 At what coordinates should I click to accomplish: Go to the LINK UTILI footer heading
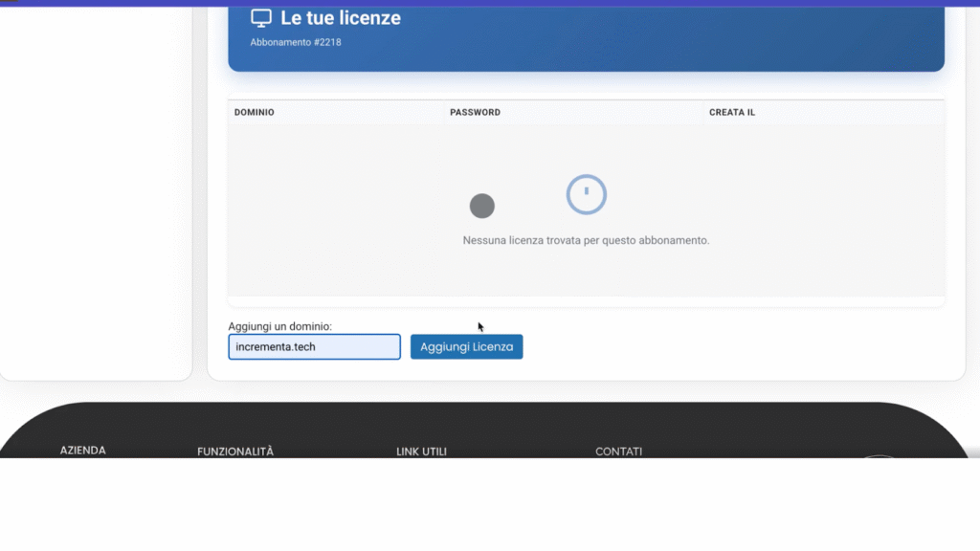421,452
